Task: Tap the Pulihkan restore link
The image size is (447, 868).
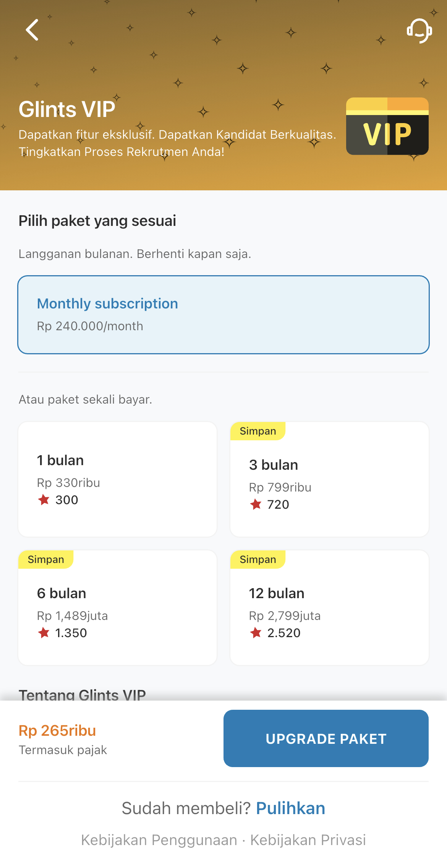Action: point(290,808)
